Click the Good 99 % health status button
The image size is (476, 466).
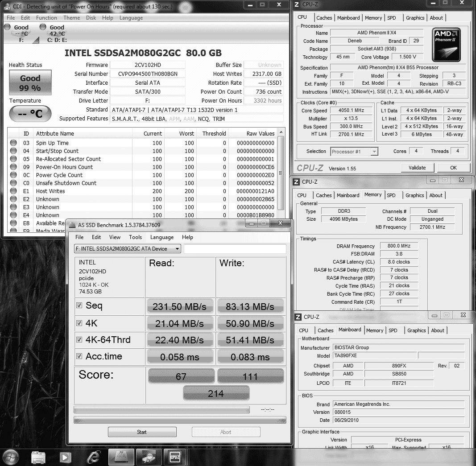30,83
